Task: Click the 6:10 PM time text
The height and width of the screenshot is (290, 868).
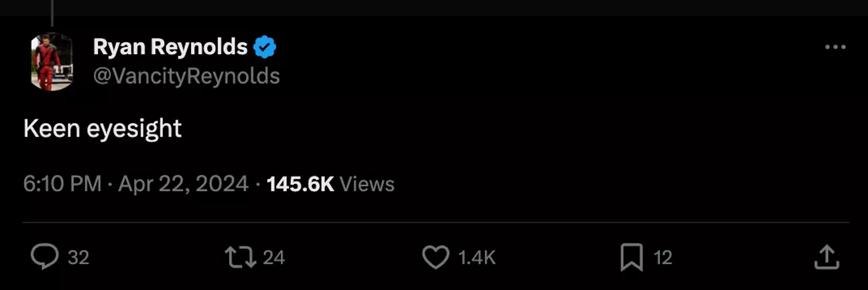Action: click(62, 184)
